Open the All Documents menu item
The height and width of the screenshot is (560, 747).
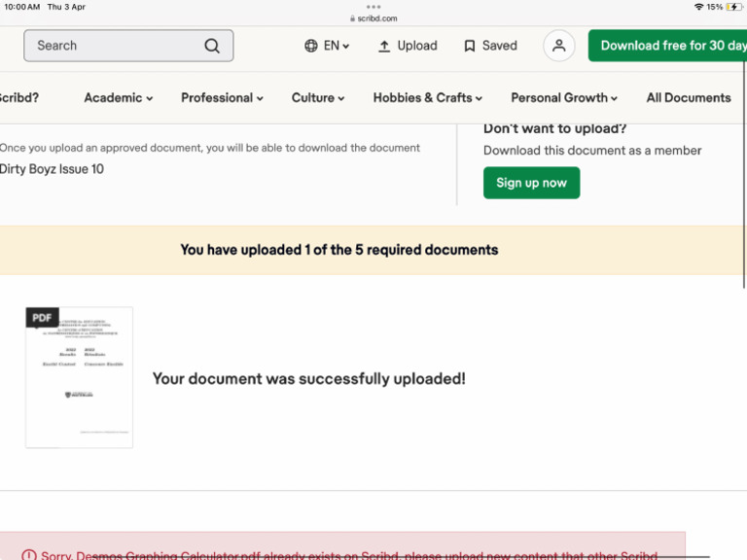(689, 97)
